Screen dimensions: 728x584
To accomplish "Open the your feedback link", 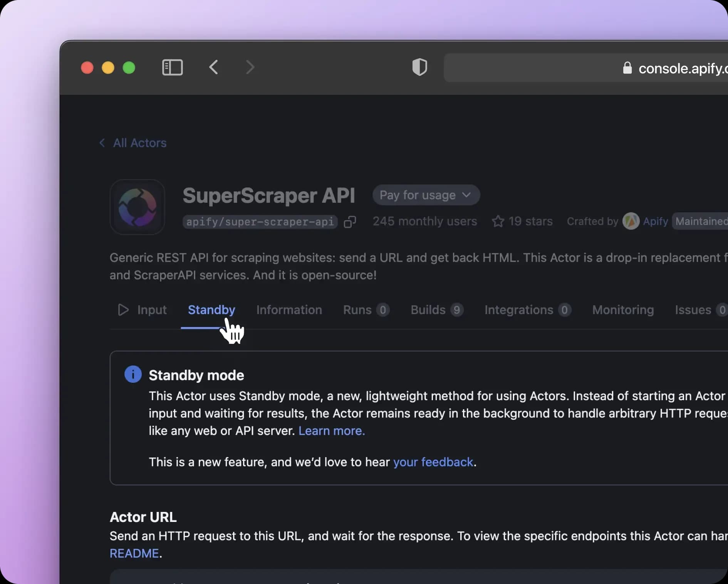I will point(433,462).
